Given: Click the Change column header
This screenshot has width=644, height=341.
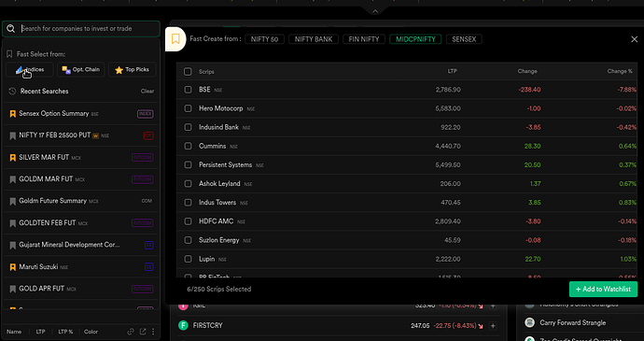Looking at the screenshot, I should [527, 71].
